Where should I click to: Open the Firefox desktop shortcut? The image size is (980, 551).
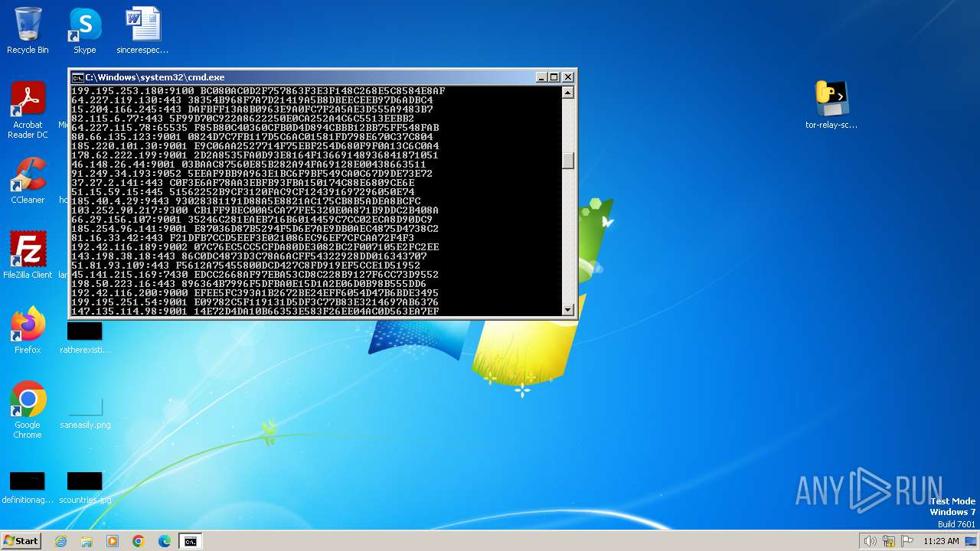coord(28,331)
